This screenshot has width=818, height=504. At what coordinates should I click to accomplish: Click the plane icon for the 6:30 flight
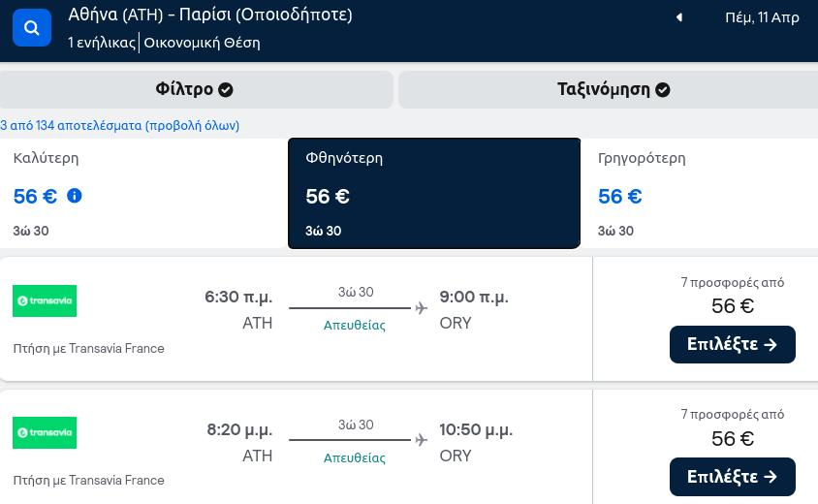coord(421,308)
